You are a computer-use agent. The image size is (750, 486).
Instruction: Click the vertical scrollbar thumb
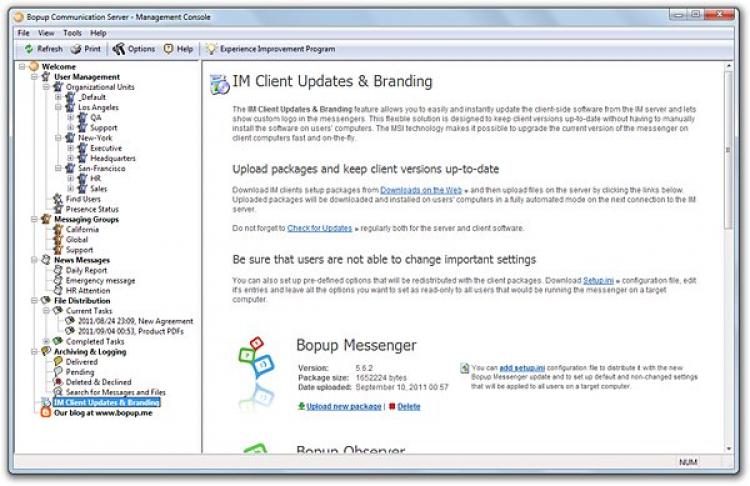coord(729,149)
